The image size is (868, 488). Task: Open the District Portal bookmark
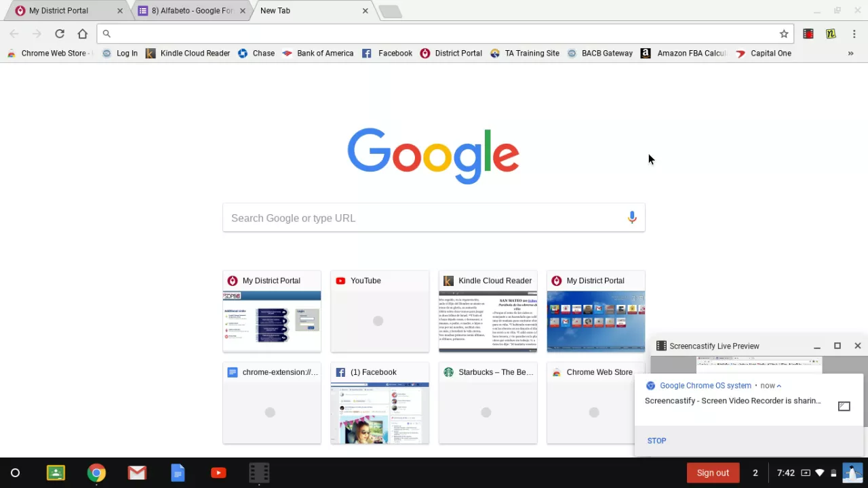pos(451,53)
